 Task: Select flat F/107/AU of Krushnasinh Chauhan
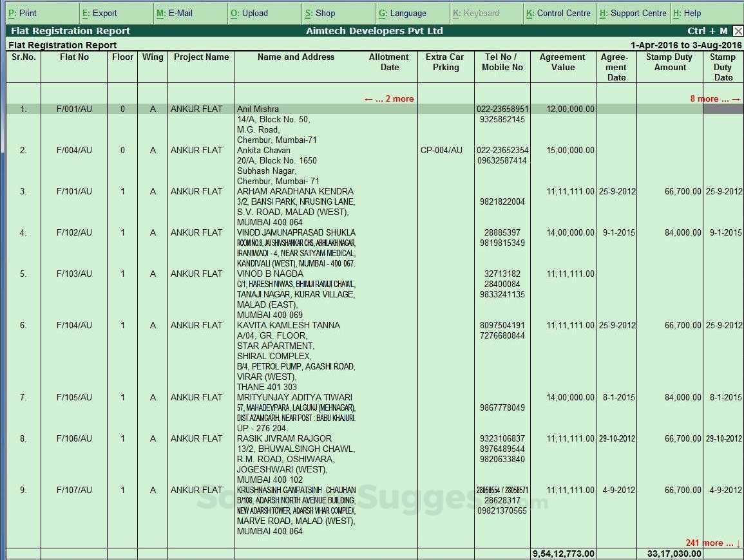coord(72,490)
